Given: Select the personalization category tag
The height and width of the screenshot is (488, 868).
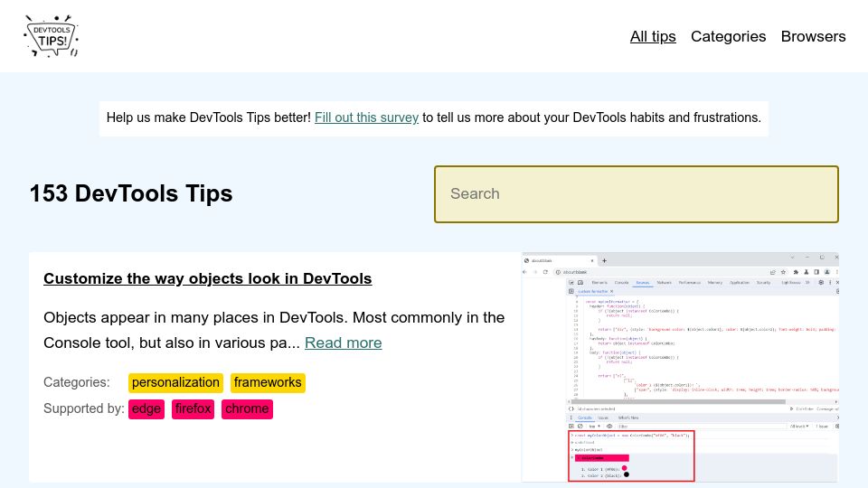Looking at the screenshot, I should [175, 383].
